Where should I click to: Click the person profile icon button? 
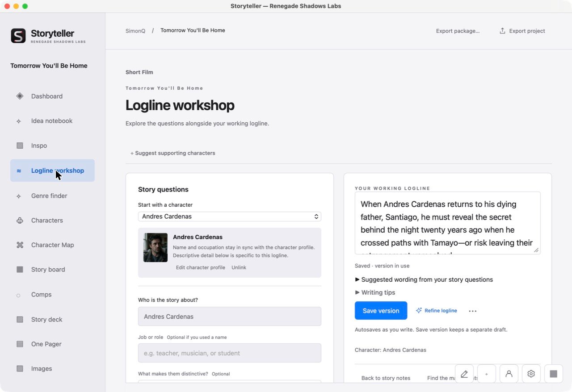pos(509,374)
